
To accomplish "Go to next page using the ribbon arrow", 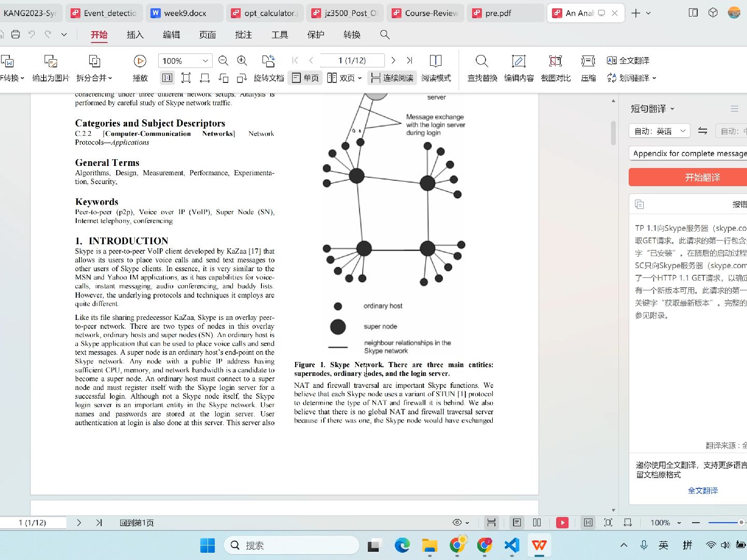I will tap(393, 61).
